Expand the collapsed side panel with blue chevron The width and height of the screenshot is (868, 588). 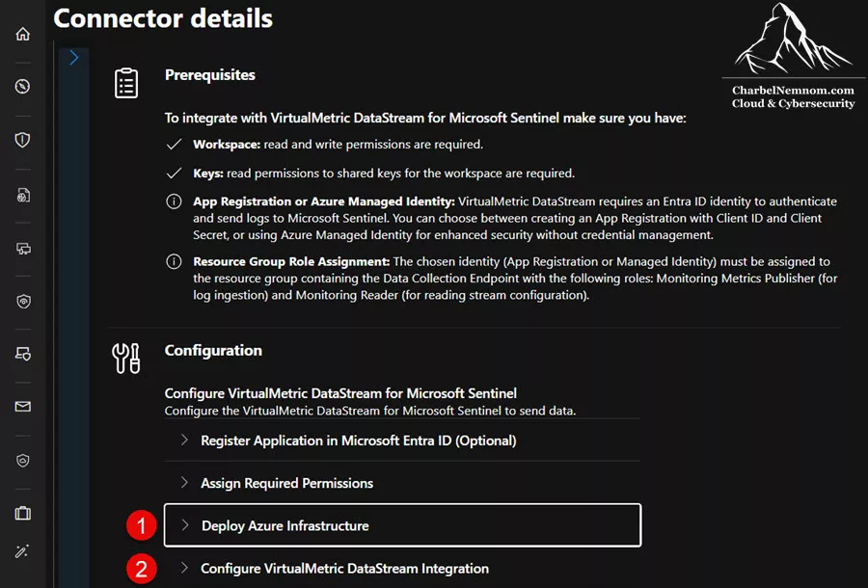tap(73, 58)
